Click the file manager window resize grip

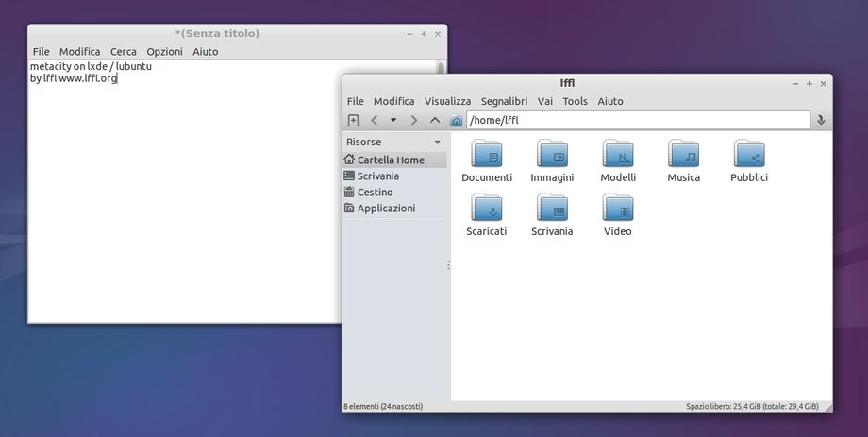tap(828, 408)
